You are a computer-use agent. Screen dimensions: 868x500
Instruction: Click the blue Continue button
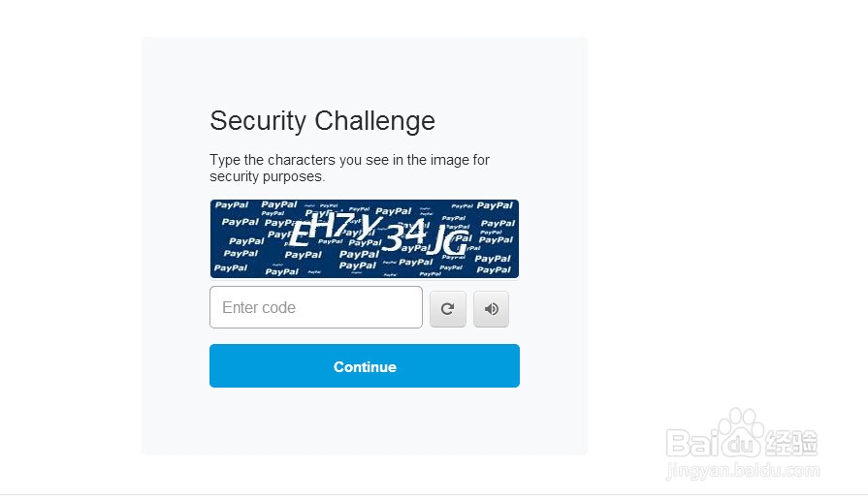365,365
